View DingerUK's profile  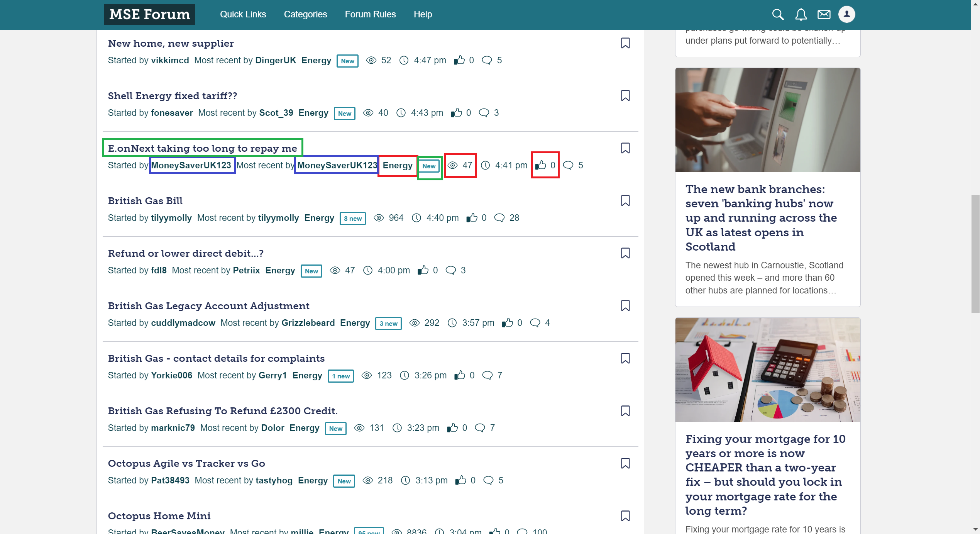tap(276, 60)
